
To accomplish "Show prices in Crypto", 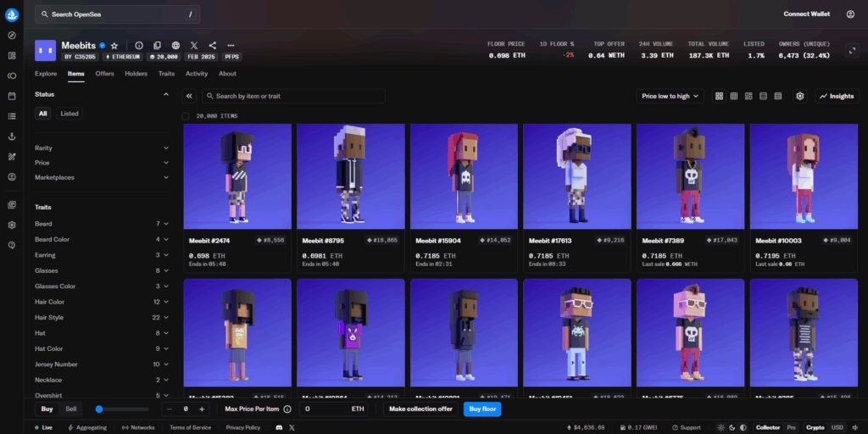I will (815, 427).
